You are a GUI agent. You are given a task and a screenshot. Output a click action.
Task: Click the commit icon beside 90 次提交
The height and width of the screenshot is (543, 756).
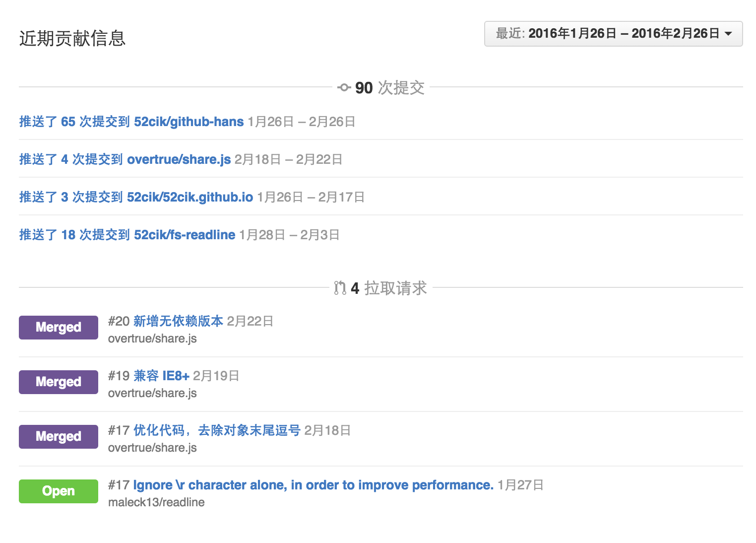click(x=343, y=87)
